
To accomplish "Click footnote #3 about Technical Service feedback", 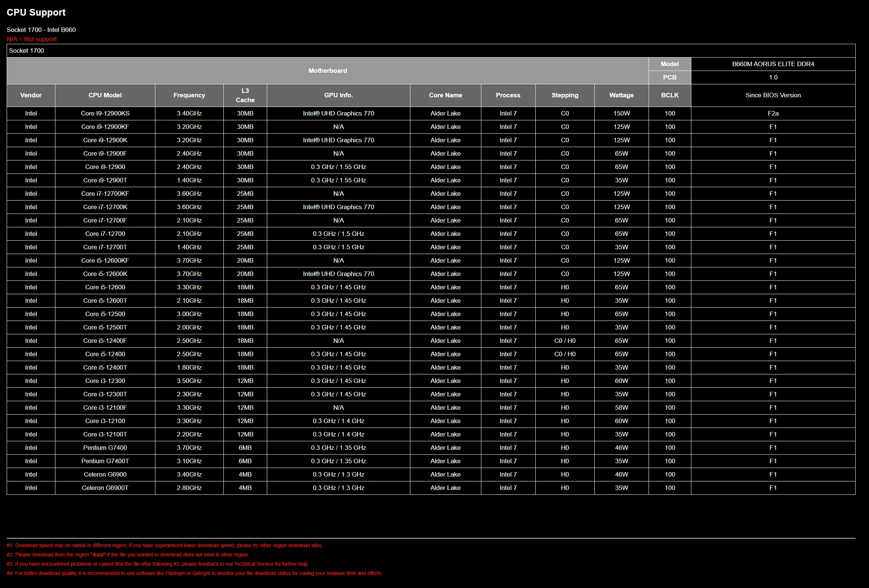I will click(158, 564).
